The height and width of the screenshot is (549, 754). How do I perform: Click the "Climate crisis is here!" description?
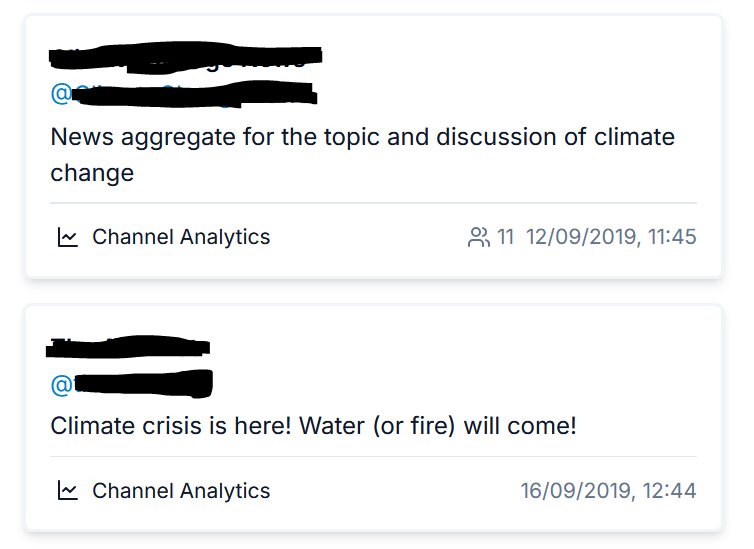(x=170, y=426)
